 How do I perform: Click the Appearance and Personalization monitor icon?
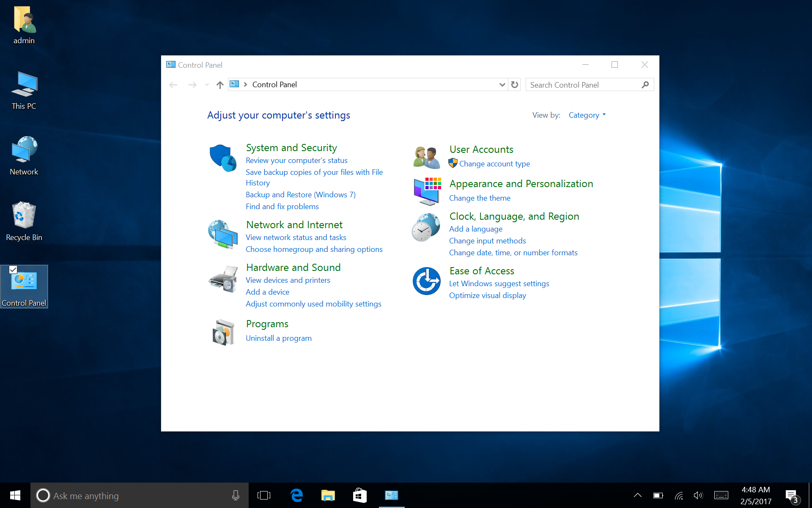click(427, 191)
